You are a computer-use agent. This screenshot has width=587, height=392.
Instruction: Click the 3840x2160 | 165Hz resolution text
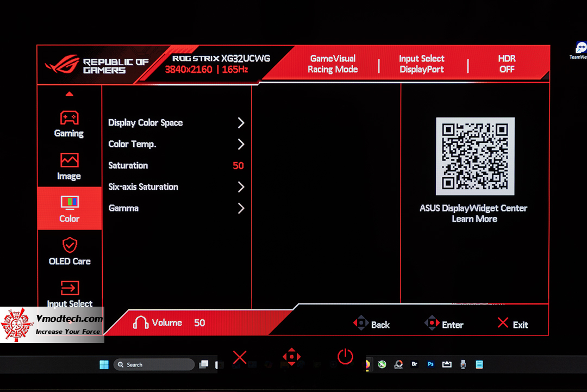(207, 69)
